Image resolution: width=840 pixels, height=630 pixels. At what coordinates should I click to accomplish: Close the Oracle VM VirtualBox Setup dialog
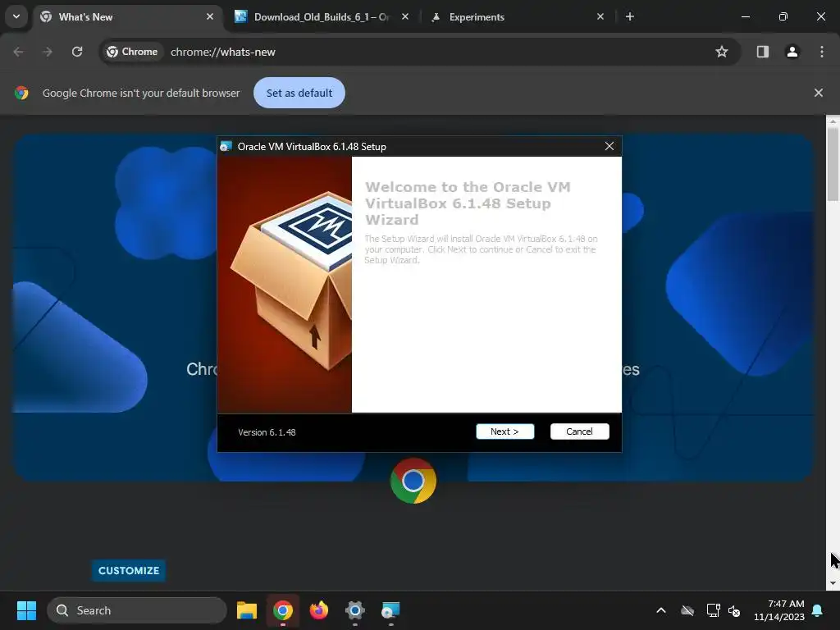coord(609,146)
